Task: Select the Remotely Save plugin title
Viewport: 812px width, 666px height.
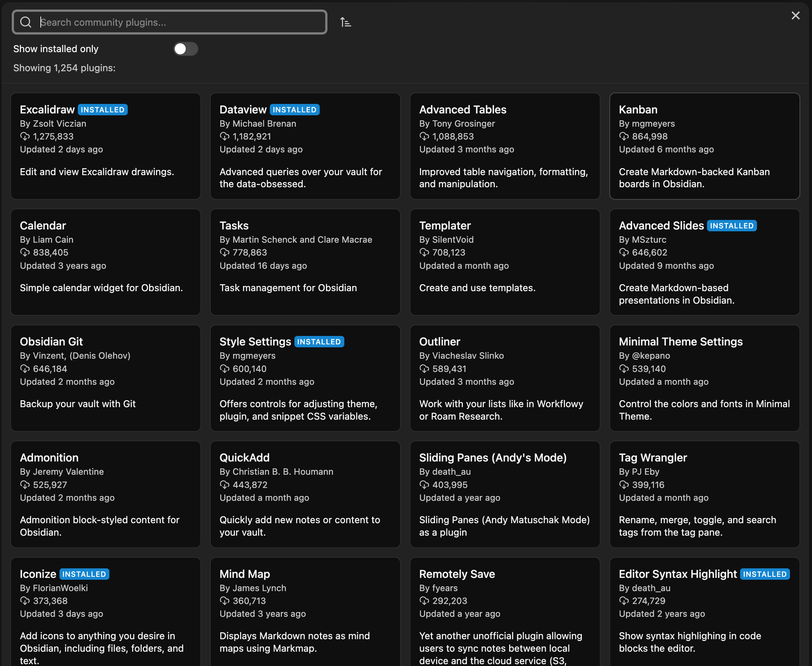Action: point(457,574)
